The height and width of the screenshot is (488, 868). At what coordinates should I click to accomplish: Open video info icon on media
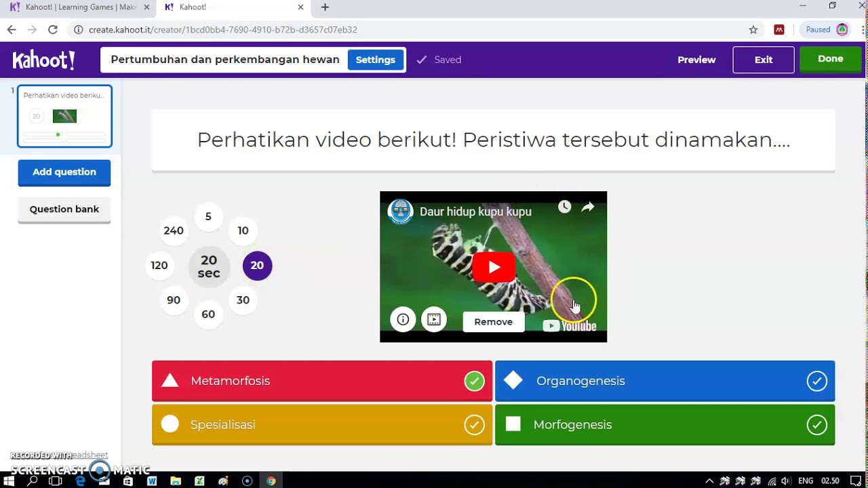pyautogui.click(x=403, y=319)
